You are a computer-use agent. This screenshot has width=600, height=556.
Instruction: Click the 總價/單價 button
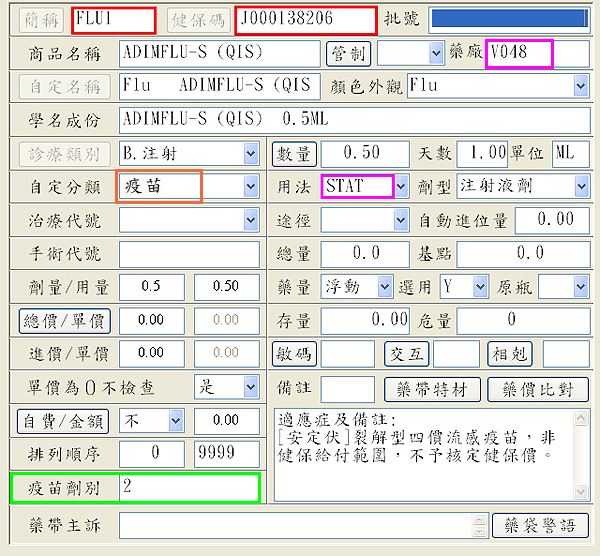(67, 321)
